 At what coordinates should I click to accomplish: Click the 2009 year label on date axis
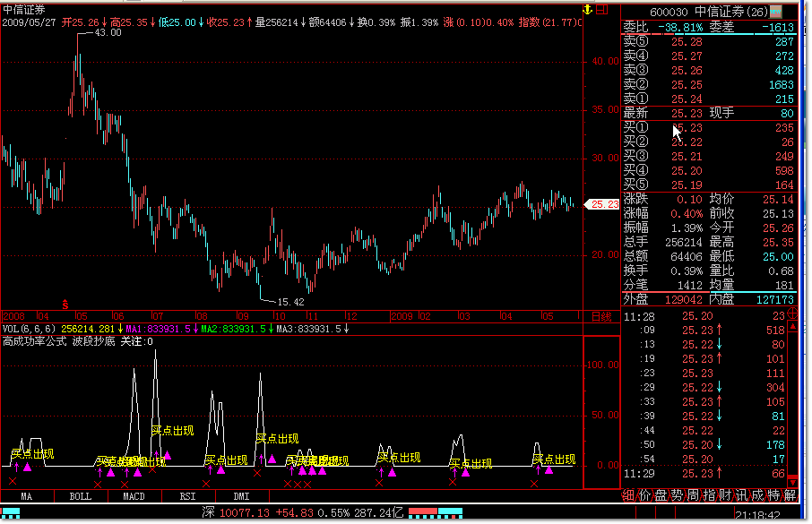click(402, 316)
